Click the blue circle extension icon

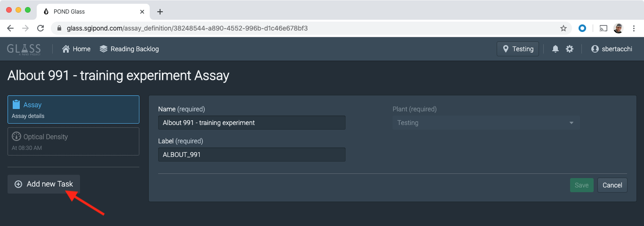click(x=582, y=28)
